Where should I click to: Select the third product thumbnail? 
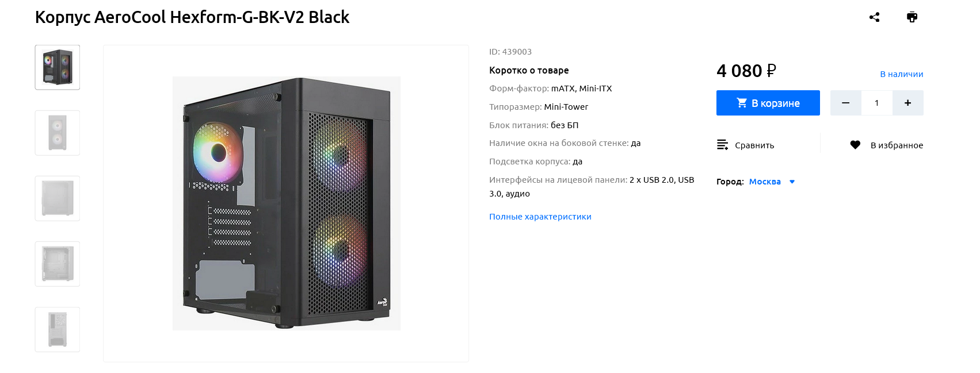coord(58,198)
